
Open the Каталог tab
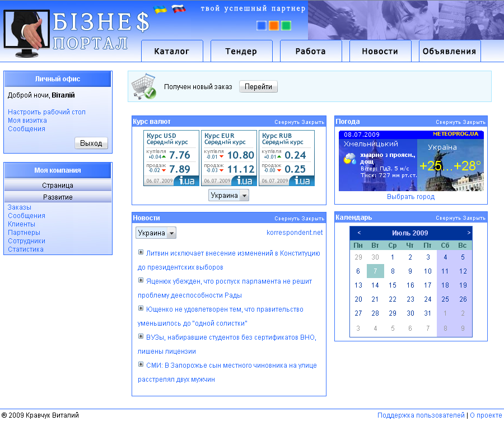[172, 51]
